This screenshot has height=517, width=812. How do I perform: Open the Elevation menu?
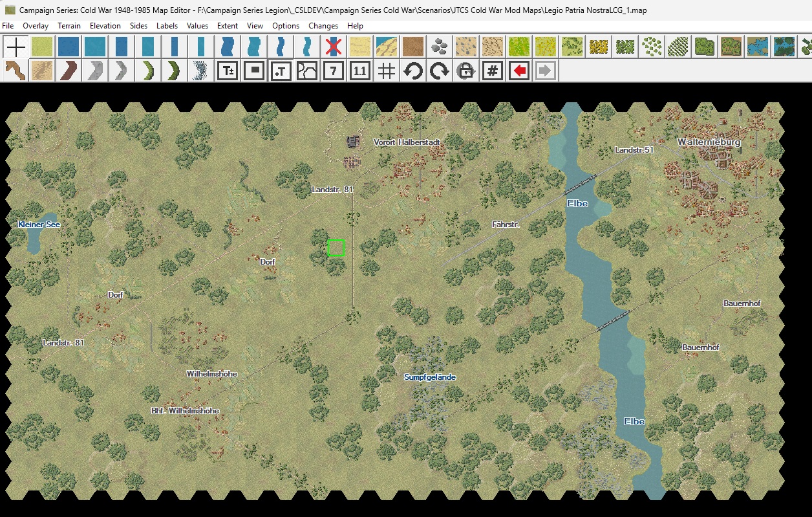(105, 26)
